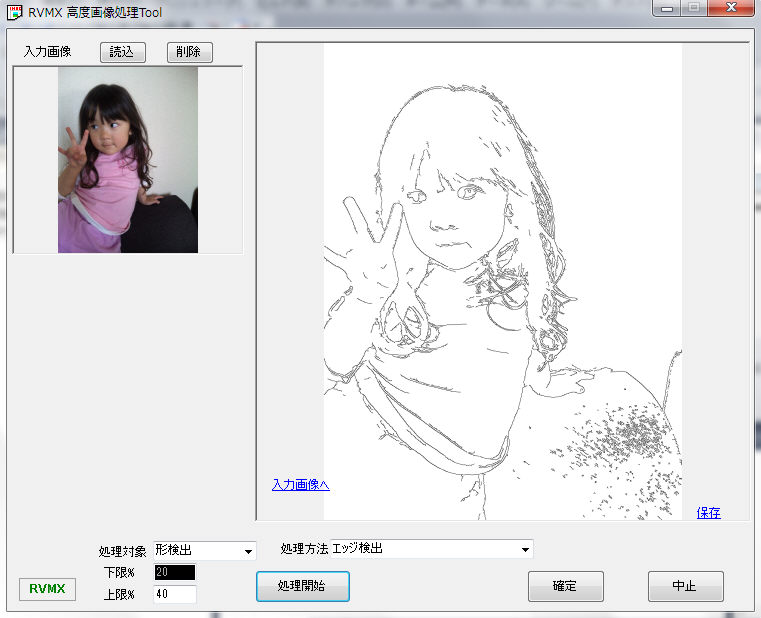Viewport: 761px width, 618px height.
Task: Select the input photo thumbnail of the girl
Action: point(127,160)
